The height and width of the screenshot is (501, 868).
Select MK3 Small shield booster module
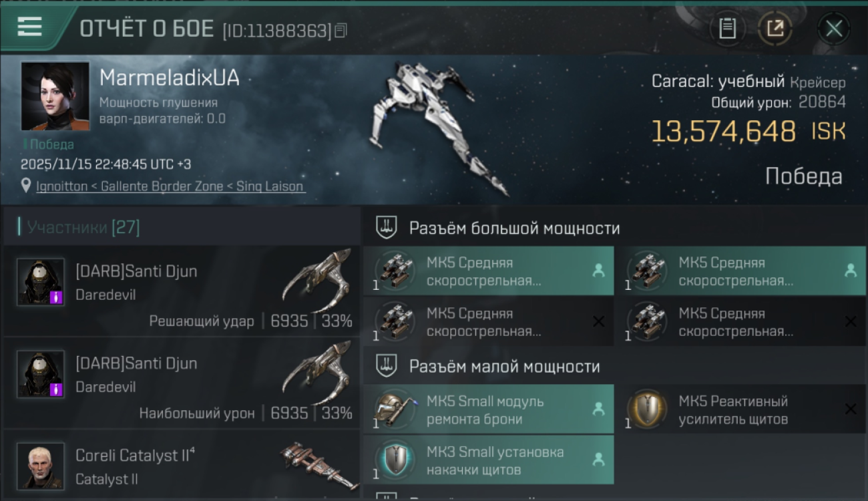coord(489,460)
